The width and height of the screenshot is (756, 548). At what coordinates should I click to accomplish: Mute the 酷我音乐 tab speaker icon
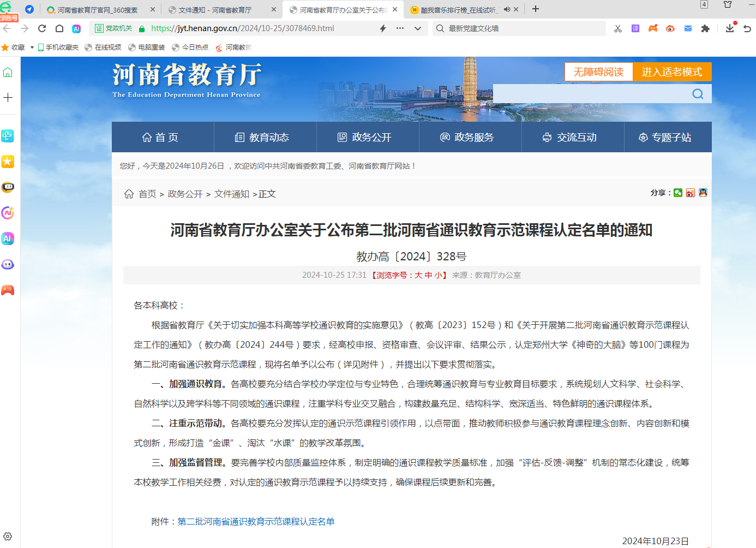click(507, 9)
